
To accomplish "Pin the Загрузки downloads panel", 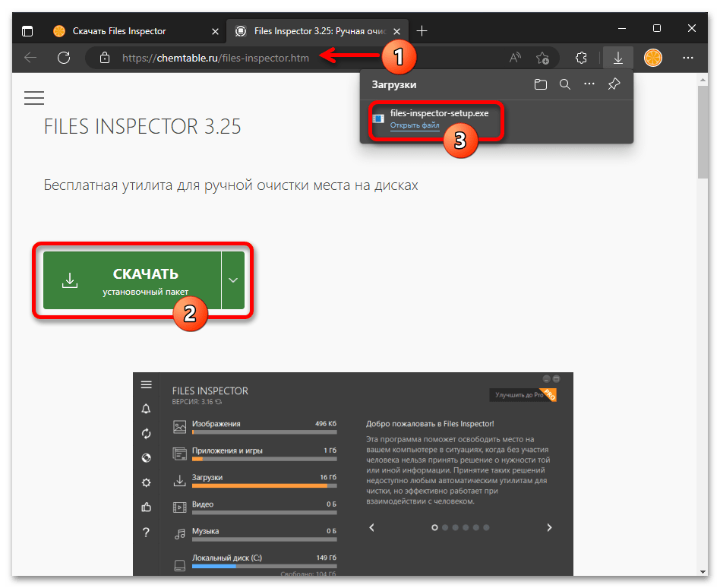I will (614, 84).
